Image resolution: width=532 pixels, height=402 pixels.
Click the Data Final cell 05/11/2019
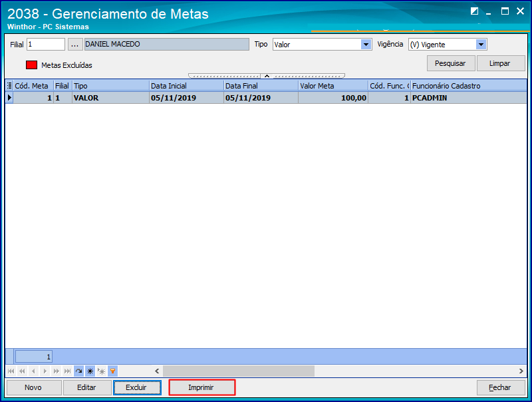pyautogui.click(x=261, y=98)
